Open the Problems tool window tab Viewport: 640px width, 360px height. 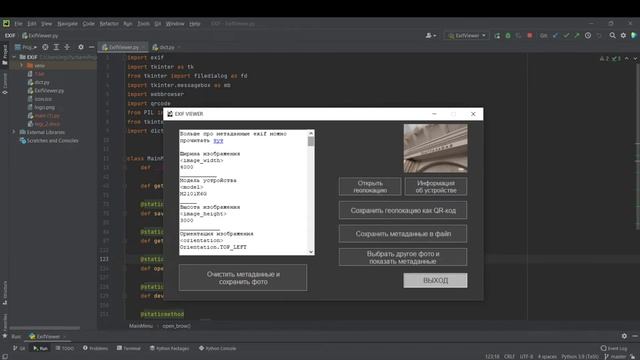tap(96, 348)
